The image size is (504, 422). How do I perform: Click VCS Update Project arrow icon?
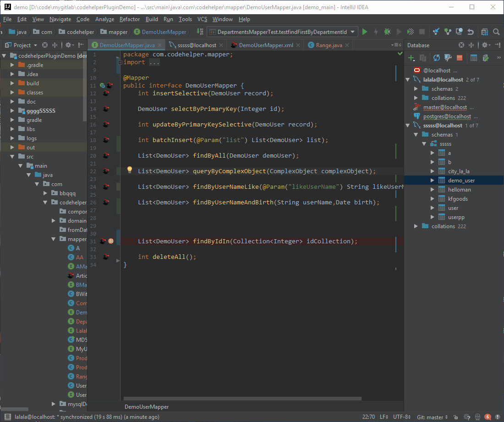click(x=436, y=32)
